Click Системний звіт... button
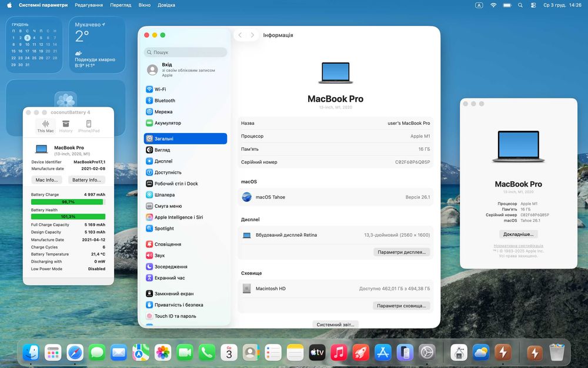Screen dimensions: 588x368 pos(335,324)
